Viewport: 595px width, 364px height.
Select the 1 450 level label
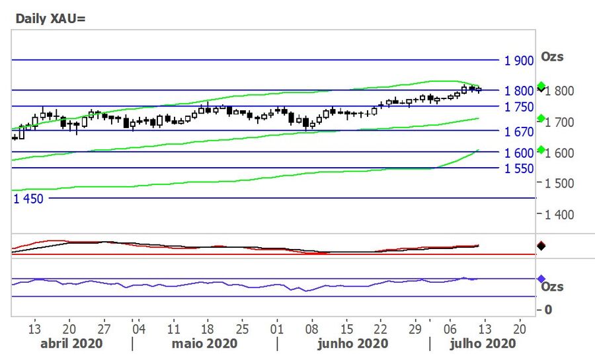click(x=28, y=199)
